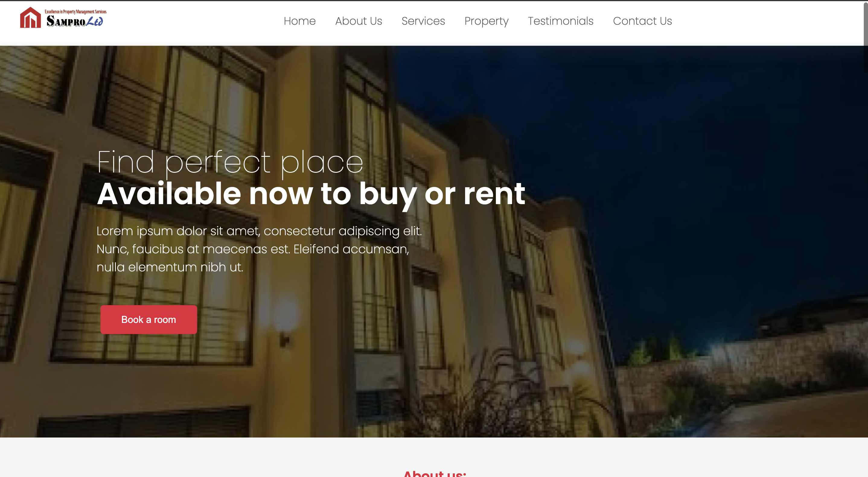
Task: Open the Services navigation link
Action: 423,21
